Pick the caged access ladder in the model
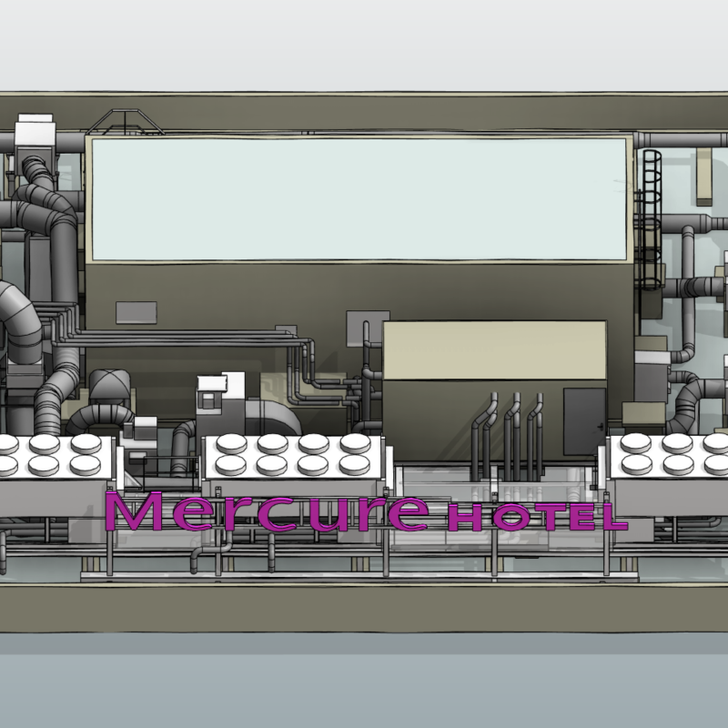Screen dimensions: 728x728 click(652, 219)
